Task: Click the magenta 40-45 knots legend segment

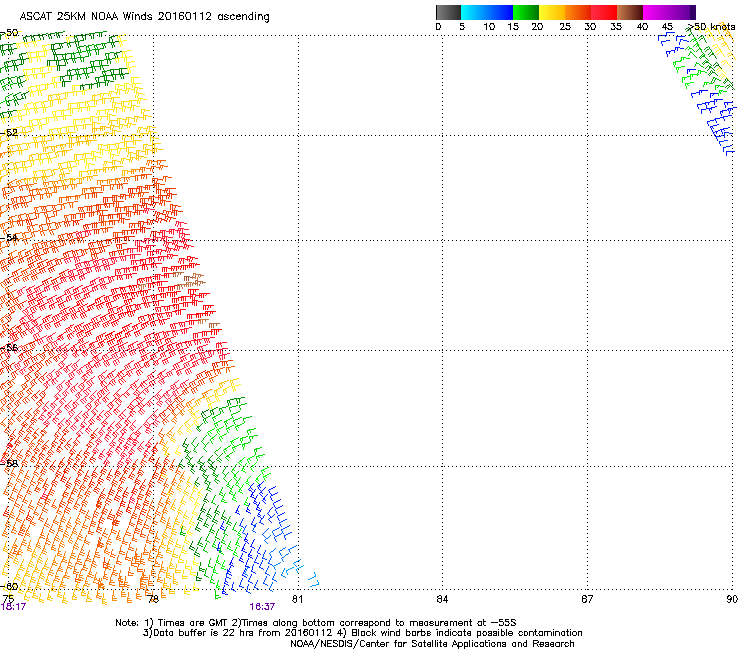Action: coord(656,12)
